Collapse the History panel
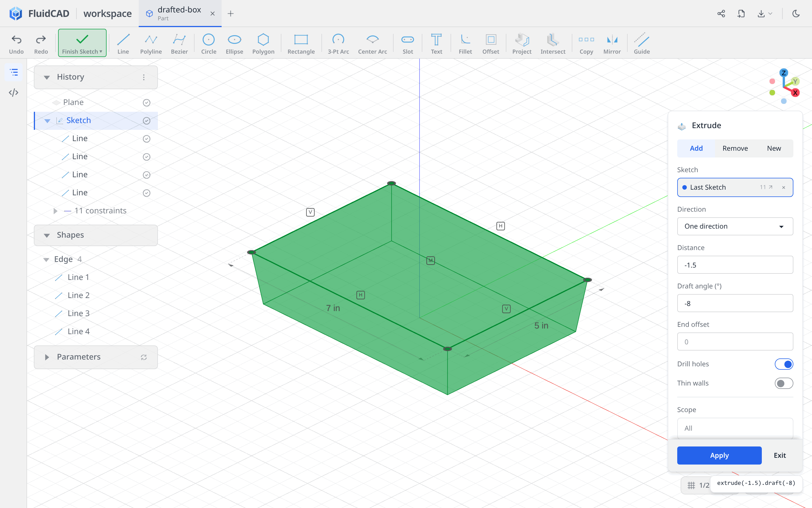Image resolution: width=812 pixels, height=508 pixels. tap(47, 77)
